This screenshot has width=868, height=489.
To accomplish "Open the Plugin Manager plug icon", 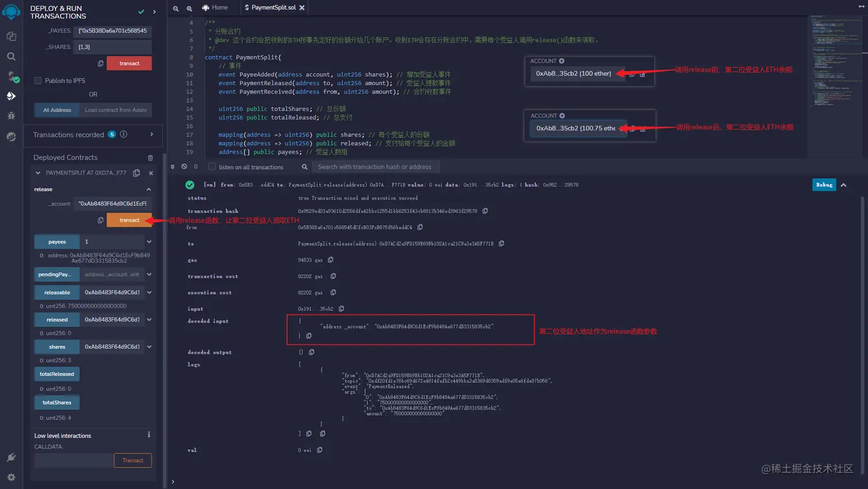I will tap(11, 457).
